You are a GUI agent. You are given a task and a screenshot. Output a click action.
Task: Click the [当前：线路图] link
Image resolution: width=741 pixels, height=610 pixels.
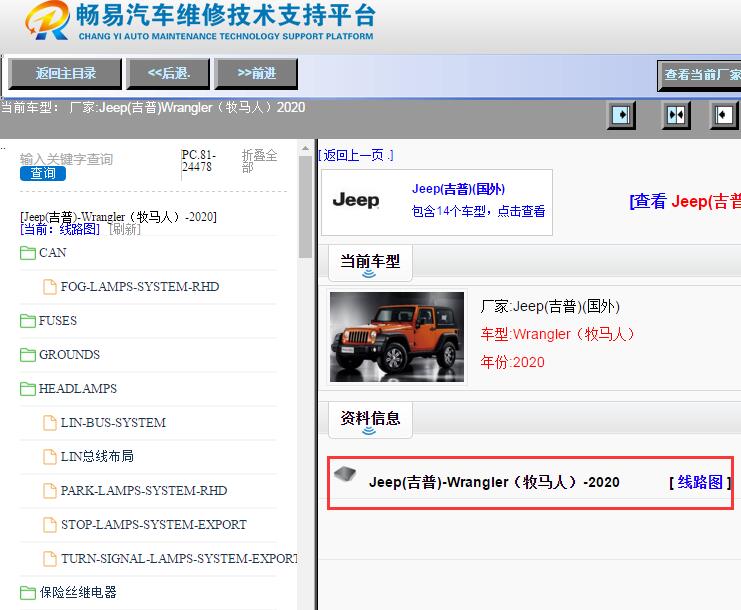[x=60, y=229]
